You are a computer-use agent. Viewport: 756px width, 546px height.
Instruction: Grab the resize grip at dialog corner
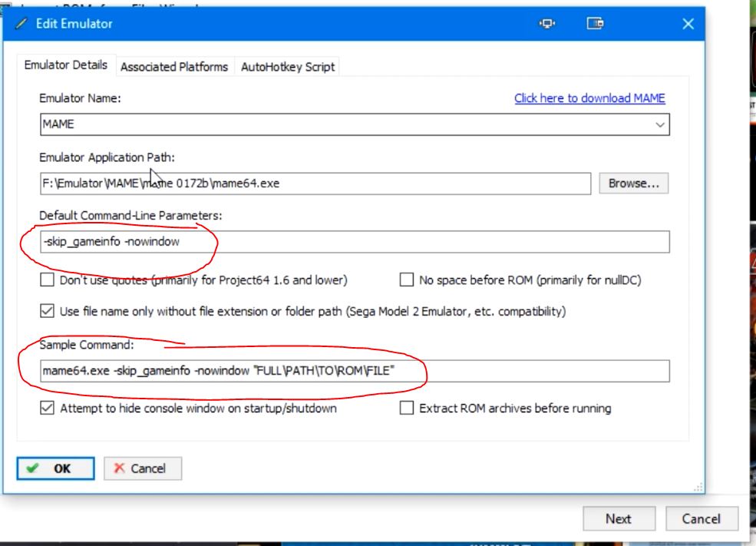[698, 488]
